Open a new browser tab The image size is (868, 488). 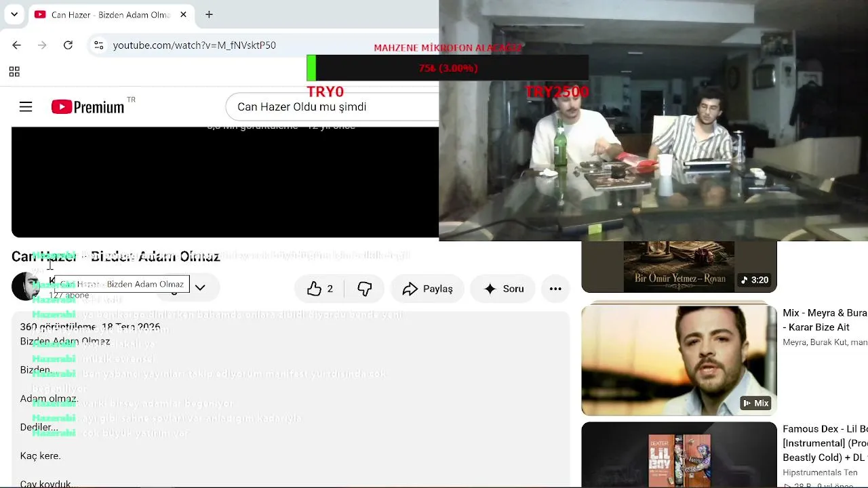point(209,14)
